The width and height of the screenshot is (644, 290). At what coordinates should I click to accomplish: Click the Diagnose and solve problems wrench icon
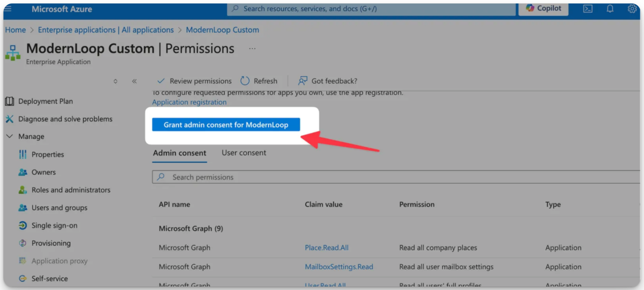tap(10, 119)
